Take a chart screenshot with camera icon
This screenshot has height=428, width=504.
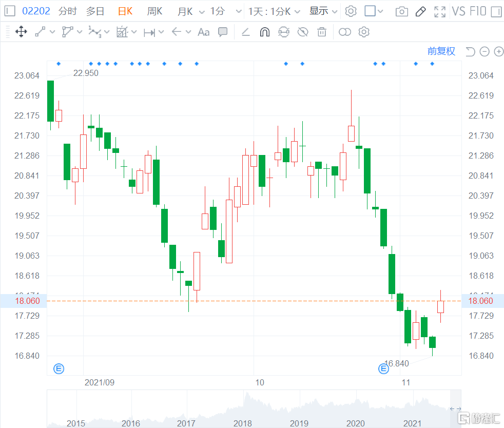pos(402,11)
